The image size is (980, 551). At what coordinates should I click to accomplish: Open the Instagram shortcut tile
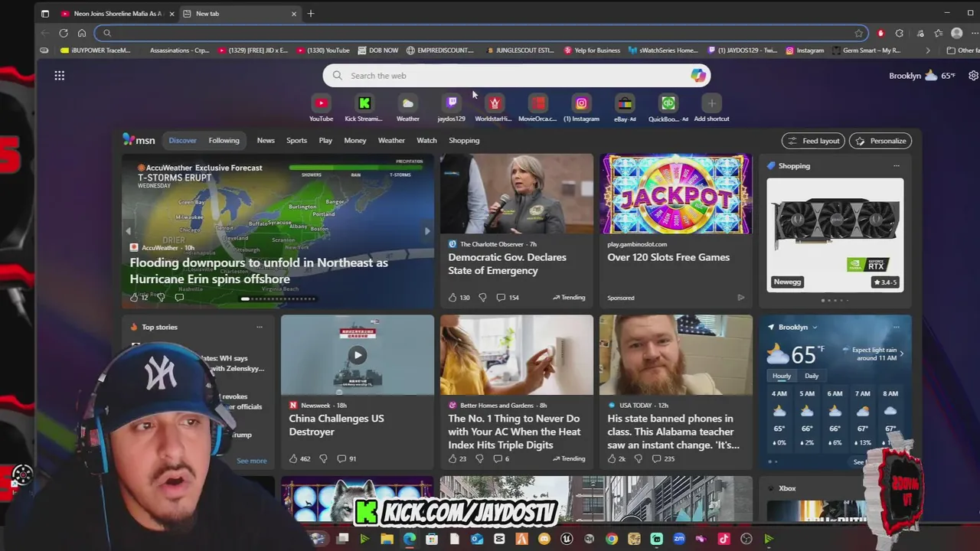pyautogui.click(x=581, y=108)
